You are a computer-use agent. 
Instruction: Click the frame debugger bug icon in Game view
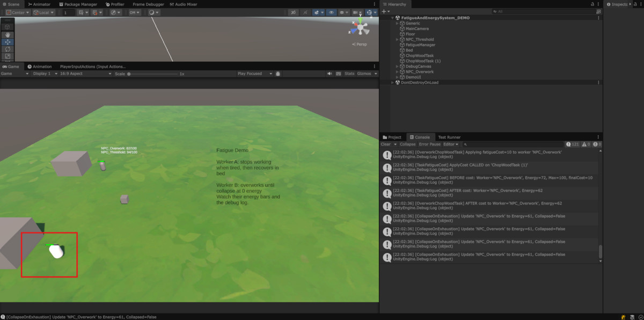coord(277,74)
